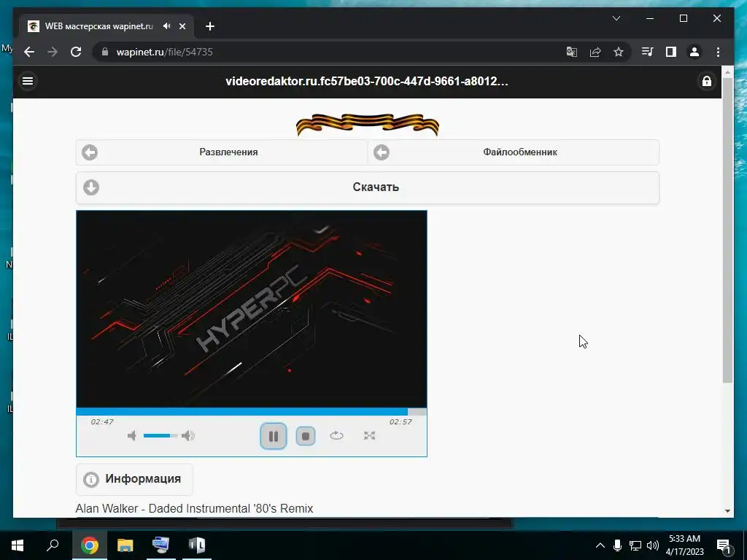Expand the tab search chevron

(x=616, y=18)
